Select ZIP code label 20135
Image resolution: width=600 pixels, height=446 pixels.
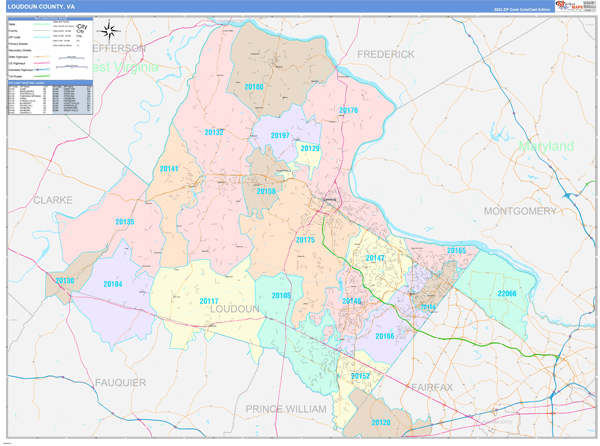pos(125,222)
